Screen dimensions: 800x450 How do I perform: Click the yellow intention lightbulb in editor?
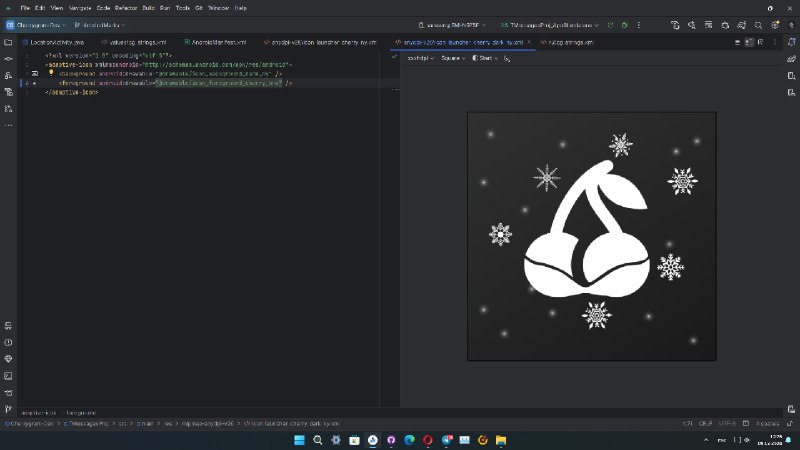point(51,73)
